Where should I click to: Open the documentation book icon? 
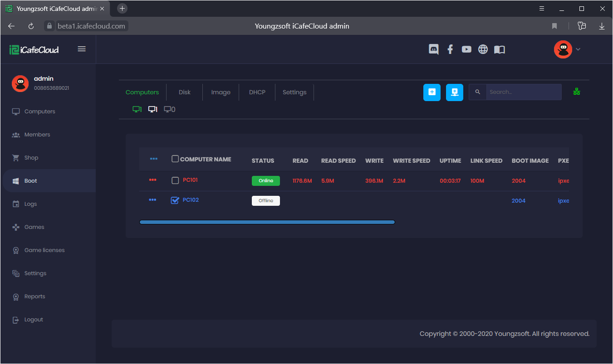pos(500,49)
